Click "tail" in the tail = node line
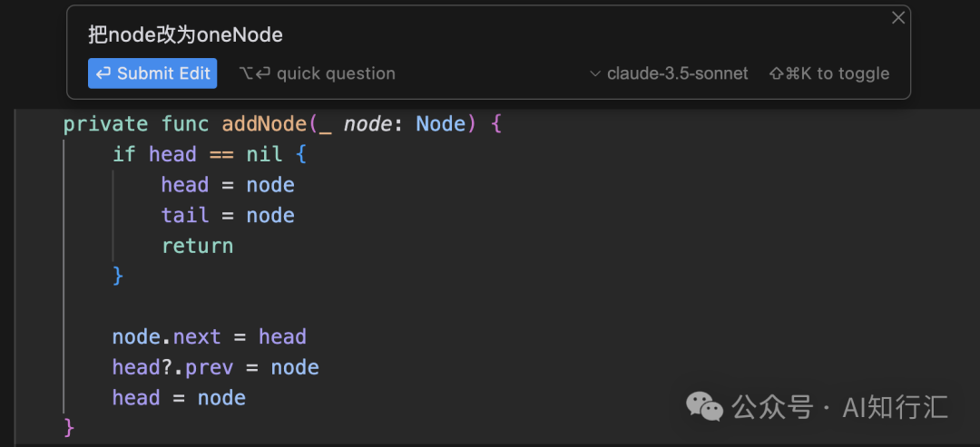980x447 pixels. pyautogui.click(x=185, y=215)
